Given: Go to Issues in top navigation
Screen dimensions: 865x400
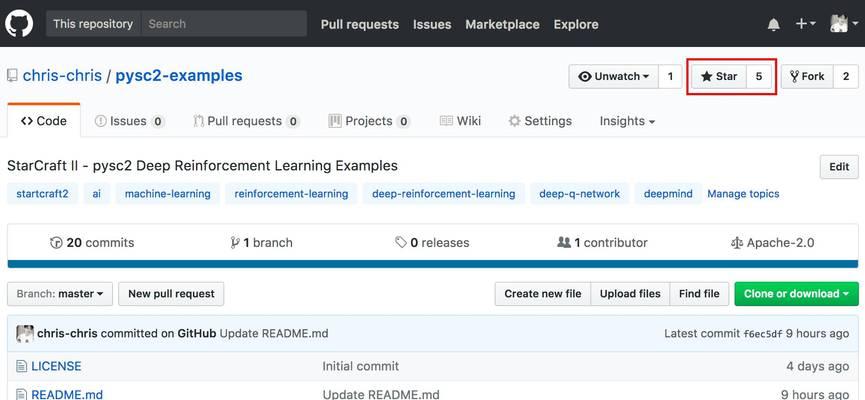Looking at the screenshot, I should coord(432,24).
